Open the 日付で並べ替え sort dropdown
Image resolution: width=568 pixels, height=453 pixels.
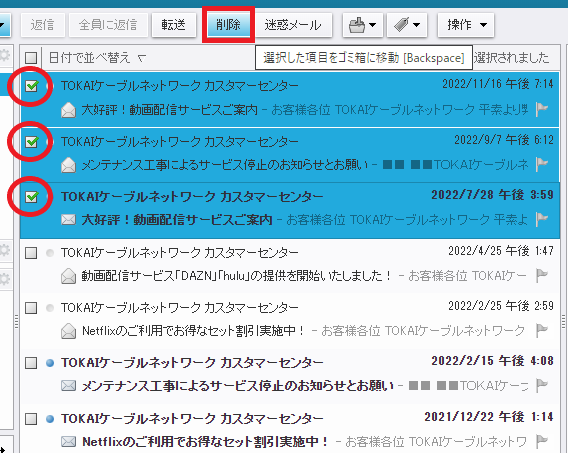(97, 58)
